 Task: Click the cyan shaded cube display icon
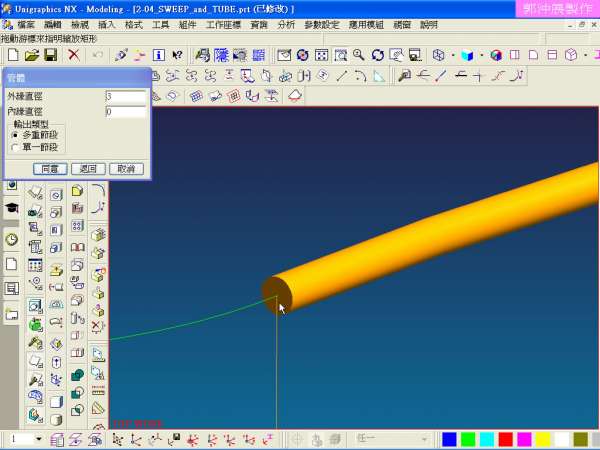(x=467, y=55)
